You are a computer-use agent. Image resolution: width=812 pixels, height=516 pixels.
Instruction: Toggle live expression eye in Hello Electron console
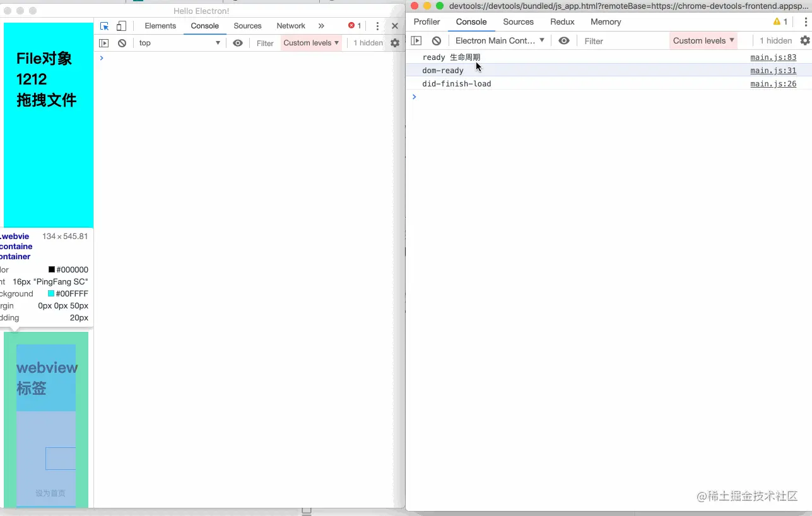[x=238, y=43]
